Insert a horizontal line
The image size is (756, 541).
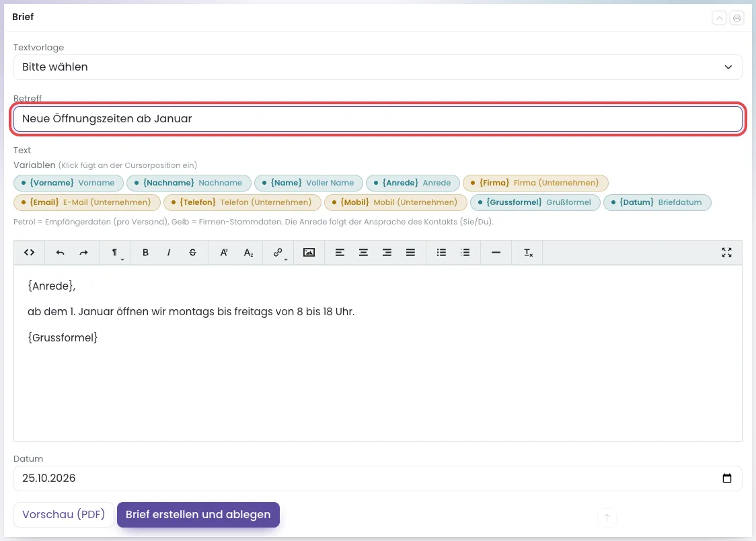click(x=496, y=253)
